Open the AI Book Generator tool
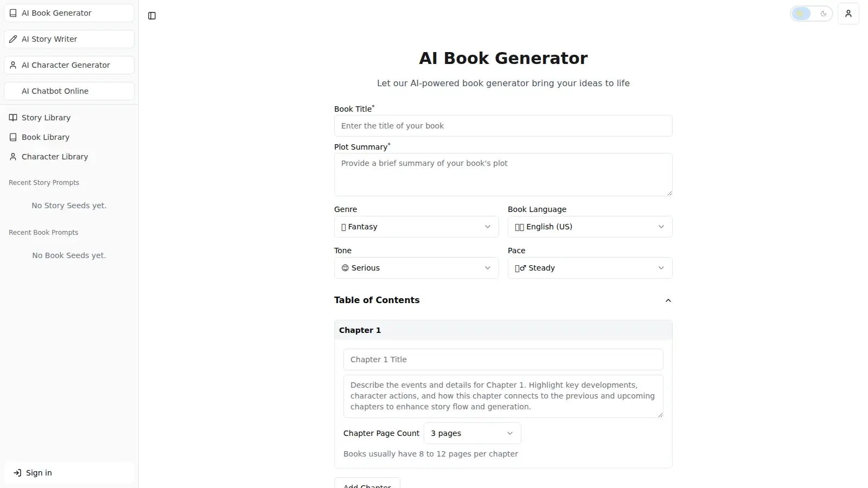 (69, 12)
